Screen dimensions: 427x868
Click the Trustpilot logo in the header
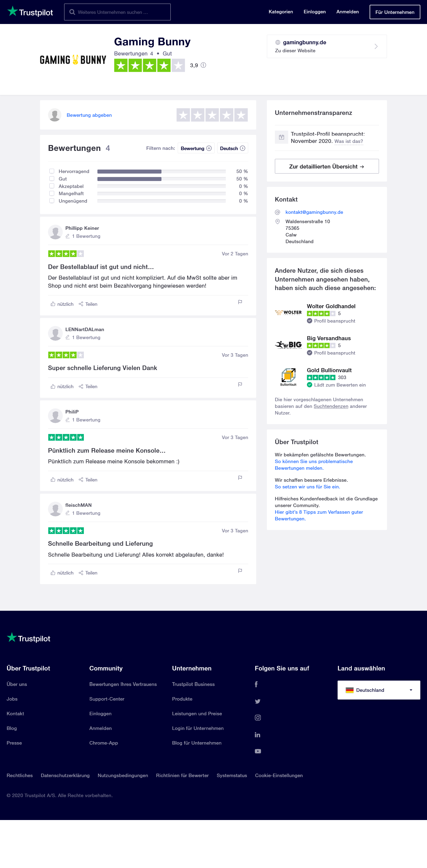tap(30, 12)
